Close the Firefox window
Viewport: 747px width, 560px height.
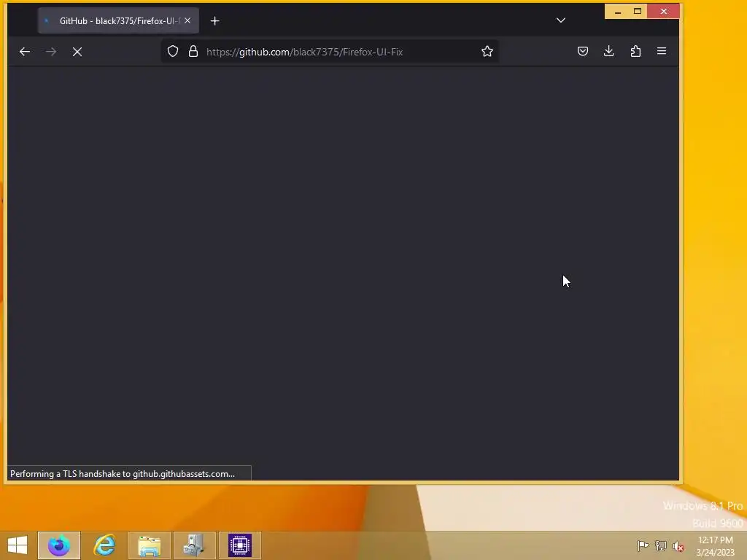coord(664,12)
